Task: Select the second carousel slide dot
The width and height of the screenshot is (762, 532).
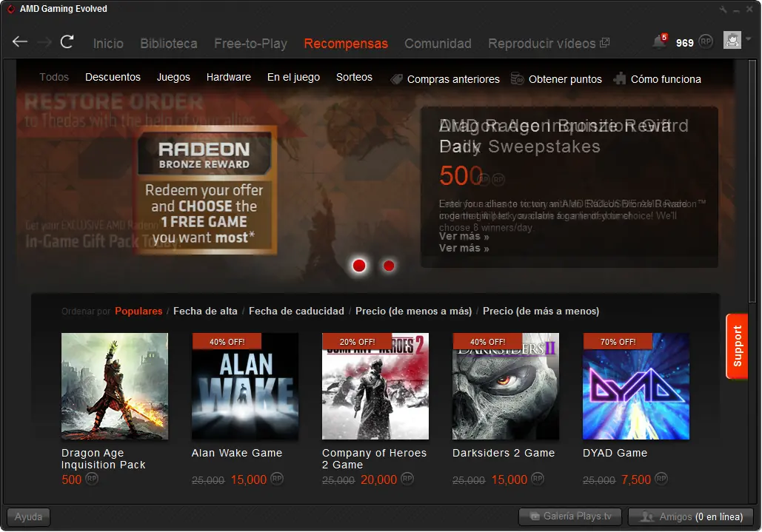Action: coord(389,266)
